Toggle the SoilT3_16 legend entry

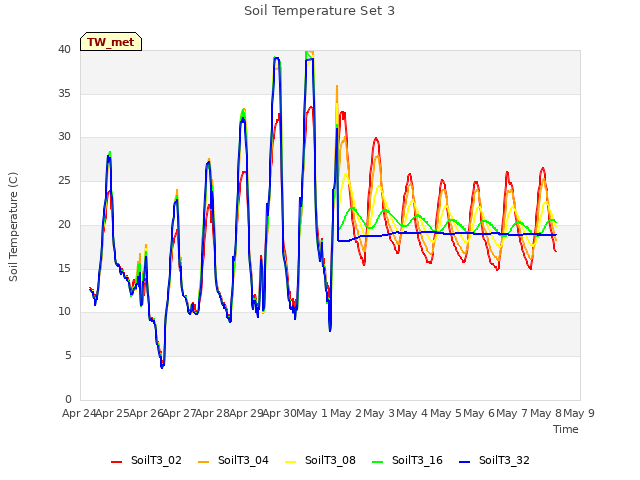(407, 460)
